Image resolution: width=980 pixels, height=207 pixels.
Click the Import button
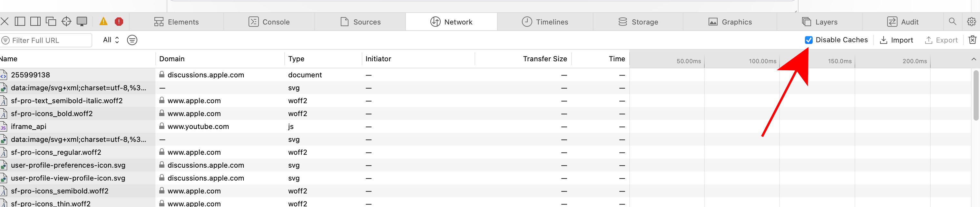pos(896,40)
